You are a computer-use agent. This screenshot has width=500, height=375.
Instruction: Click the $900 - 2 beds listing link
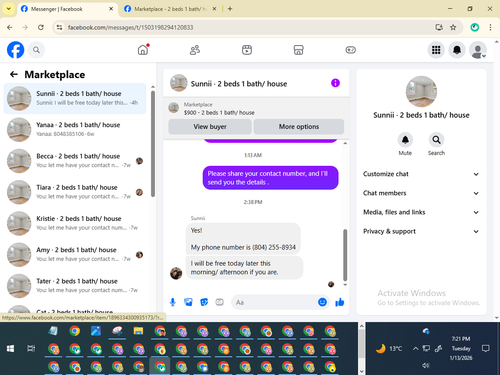click(219, 113)
